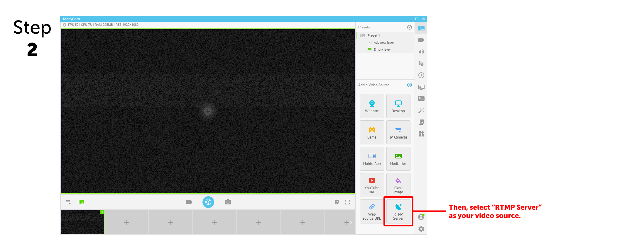644x251 pixels.
Task: Open the playlist icon below the preview
Action: (68, 202)
